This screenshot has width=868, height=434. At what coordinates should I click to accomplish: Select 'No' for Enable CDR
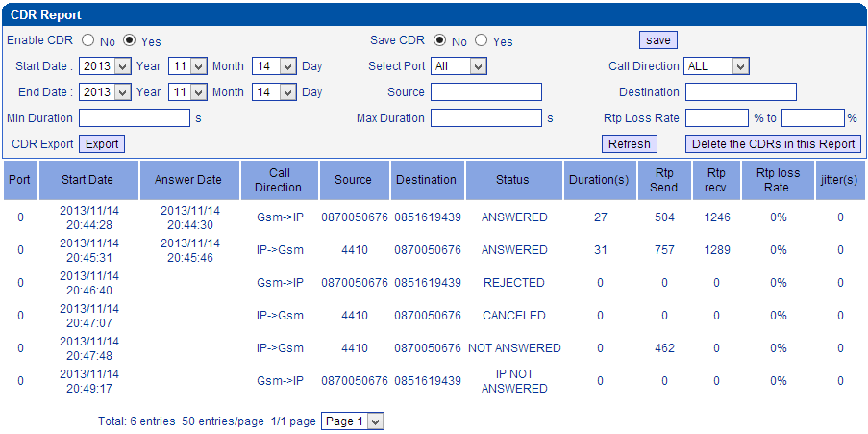[x=88, y=41]
